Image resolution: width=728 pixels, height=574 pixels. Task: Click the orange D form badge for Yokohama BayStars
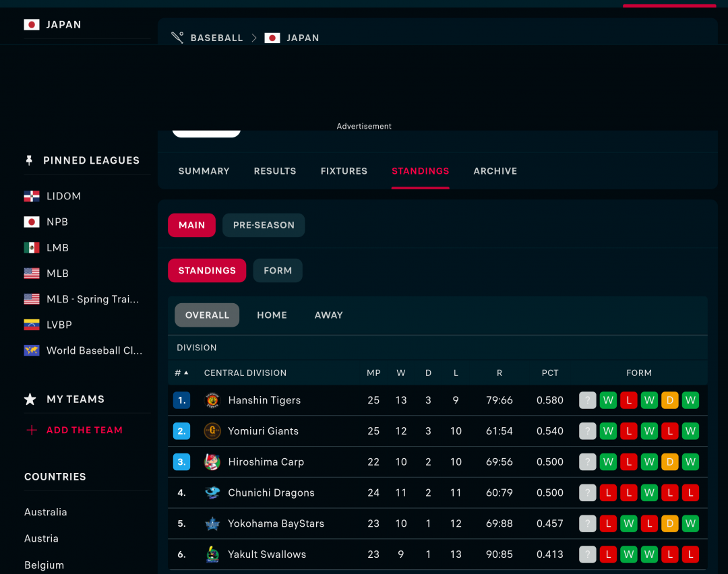point(670,523)
